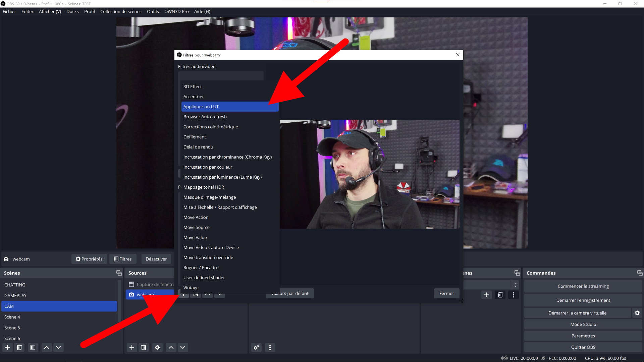Toggle Mode Studio on
The width and height of the screenshot is (644, 362).
[x=583, y=324]
